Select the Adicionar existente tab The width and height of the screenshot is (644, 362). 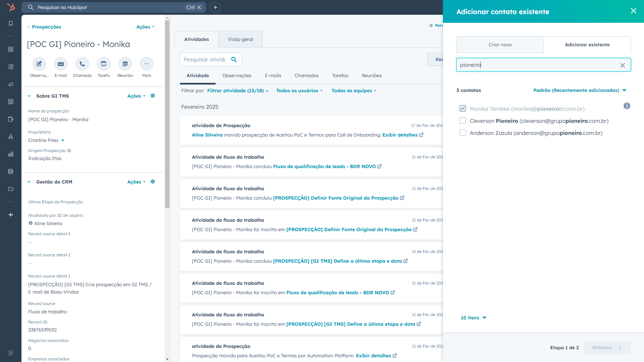point(587,45)
